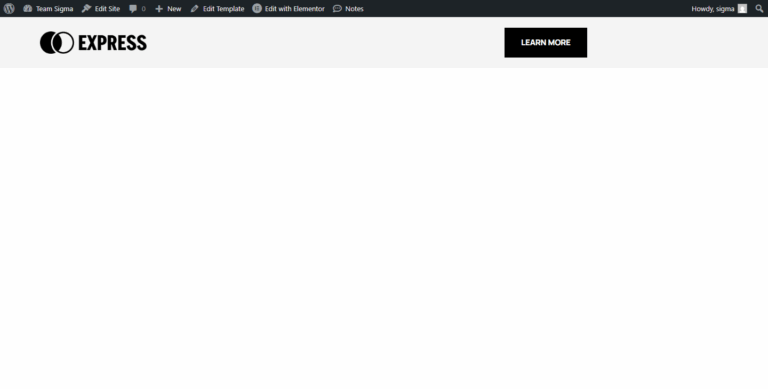Click the Team Sigma dashboard gauge icon
This screenshot has width=768, height=390.
[27, 8]
